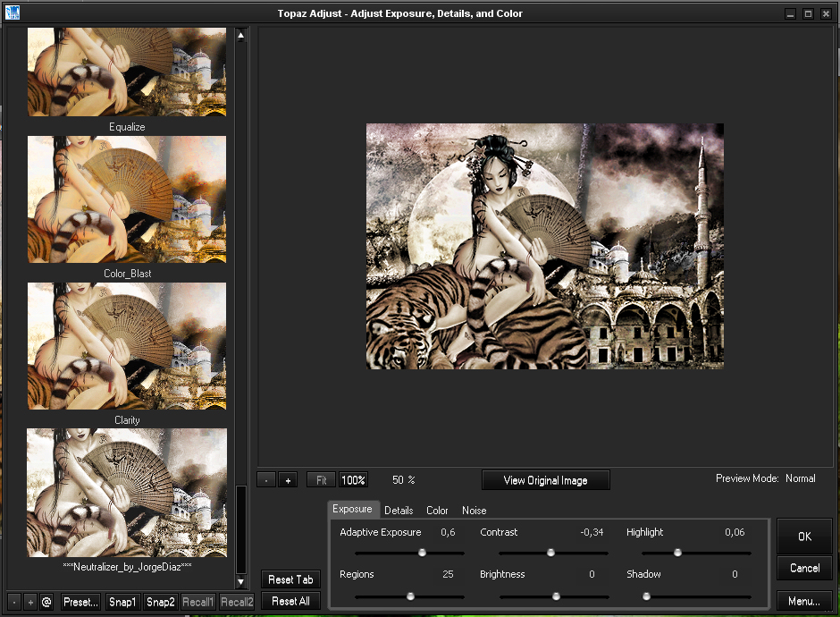This screenshot has width=840, height=617.
Task: Click the Shadow slider handle
Action: pyautogui.click(x=647, y=596)
